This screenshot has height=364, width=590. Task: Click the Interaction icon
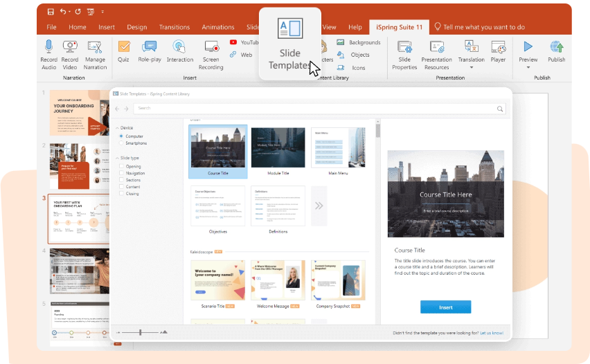click(x=179, y=46)
